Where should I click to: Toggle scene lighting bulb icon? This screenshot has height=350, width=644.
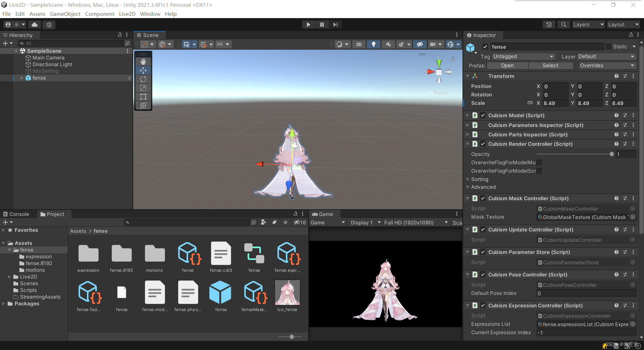click(x=373, y=44)
